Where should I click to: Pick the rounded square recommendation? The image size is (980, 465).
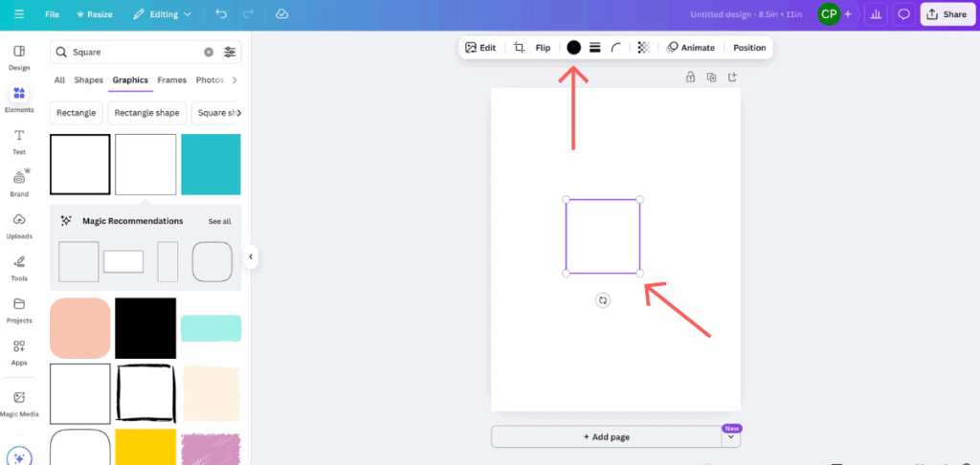212,261
